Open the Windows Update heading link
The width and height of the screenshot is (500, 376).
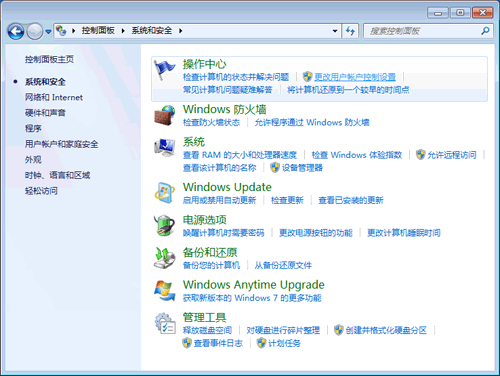tap(227, 187)
